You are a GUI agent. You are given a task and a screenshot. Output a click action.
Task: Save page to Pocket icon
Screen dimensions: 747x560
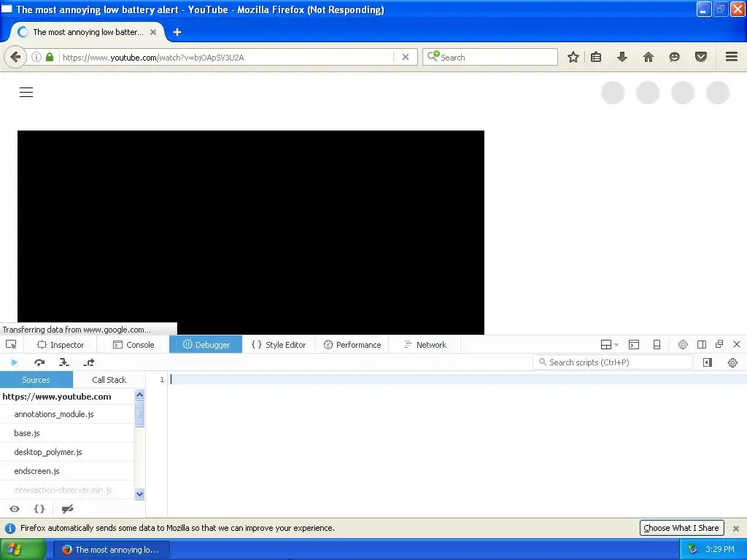[x=701, y=57]
